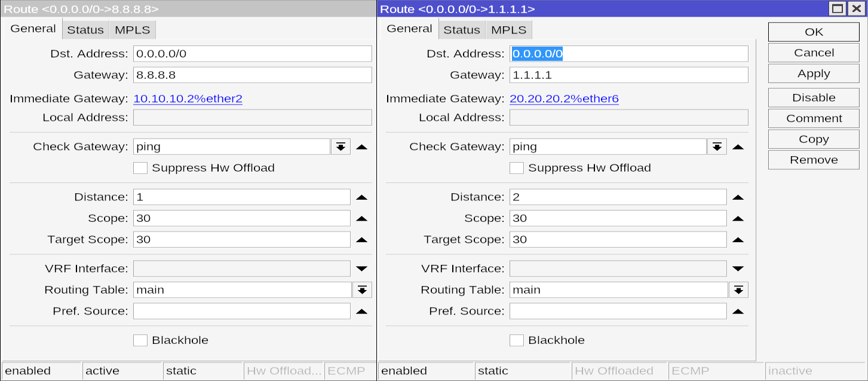Screen dimensions: 868x381
Task: Click Check Gateway ping field in 1.1.1.1 route
Action: coord(608,147)
